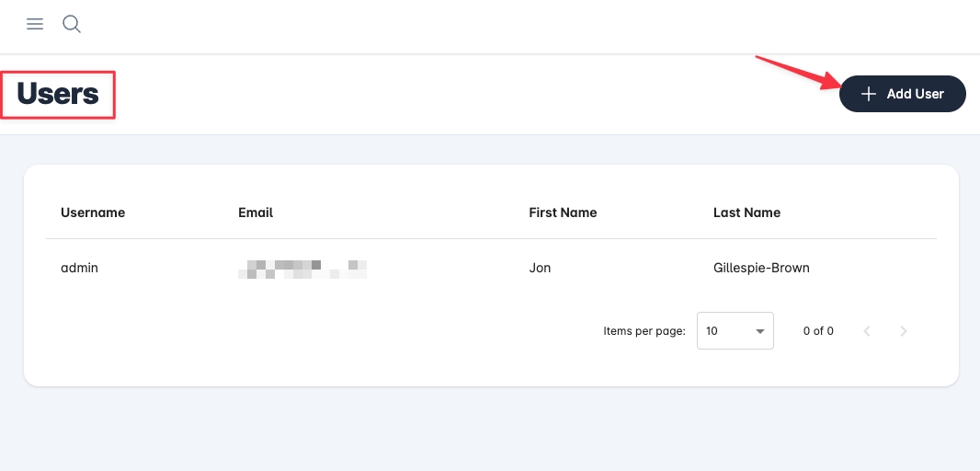Click the first name Jon
This screenshot has height=471, width=980.
click(540, 269)
